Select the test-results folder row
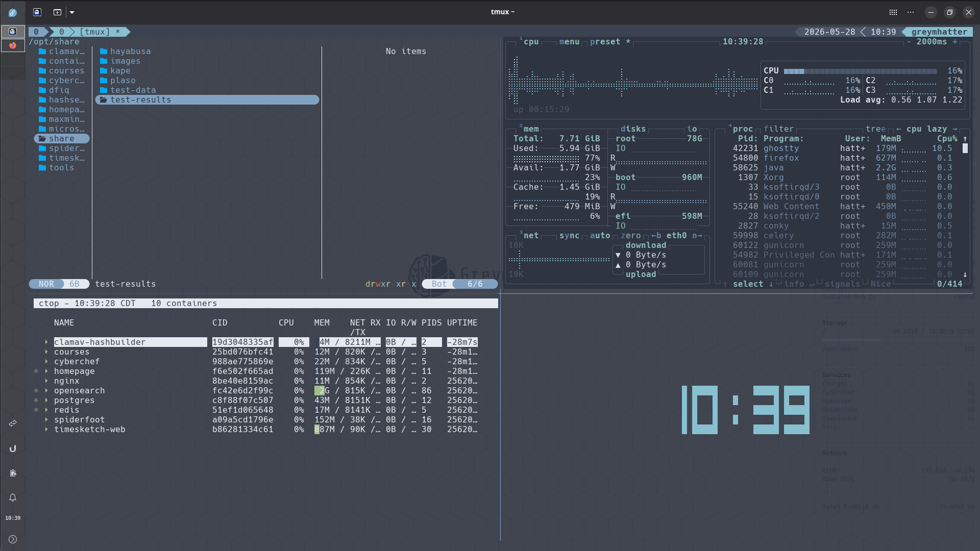The width and height of the screenshot is (980, 551). click(207, 99)
